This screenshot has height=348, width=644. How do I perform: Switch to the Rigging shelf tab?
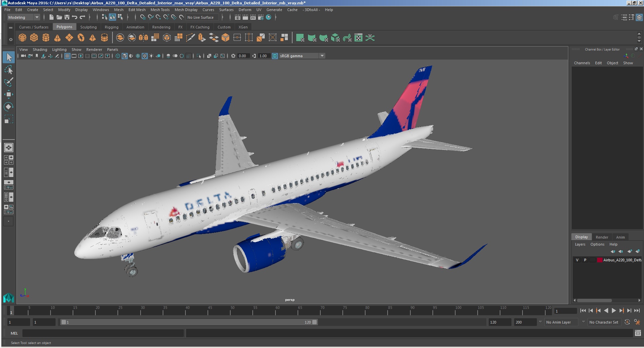coord(111,27)
